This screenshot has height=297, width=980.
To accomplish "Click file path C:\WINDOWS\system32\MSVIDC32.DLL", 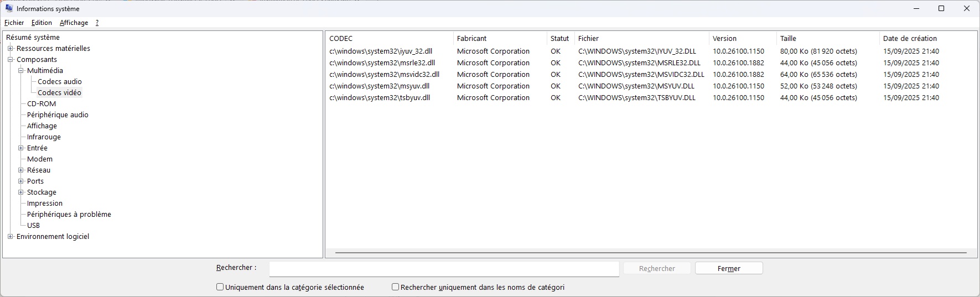I will pyautogui.click(x=641, y=74).
